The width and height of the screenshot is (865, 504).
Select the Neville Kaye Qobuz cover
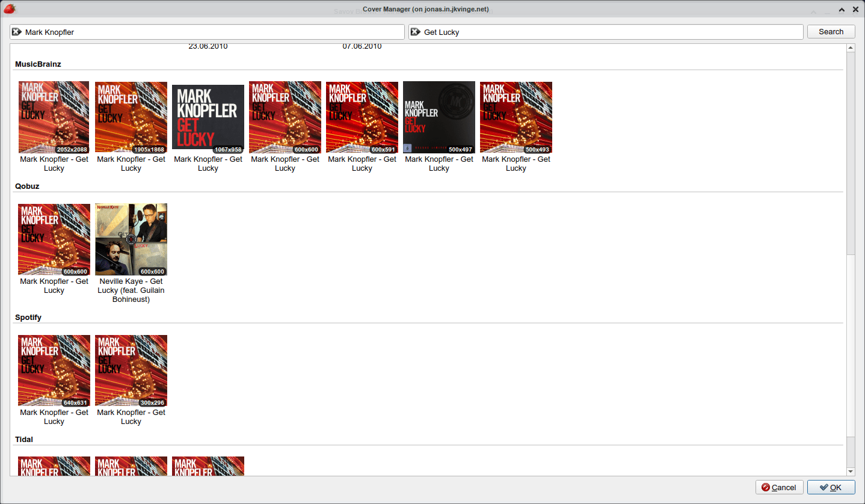pyautogui.click(x=131, y=239)
